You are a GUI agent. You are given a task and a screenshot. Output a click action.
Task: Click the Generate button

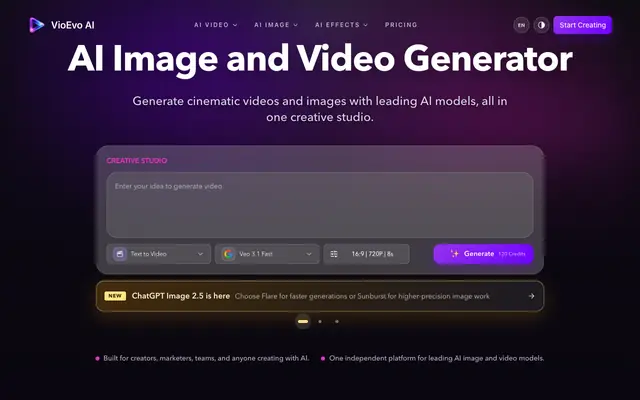pyautogui.click(x=483, y=254)
